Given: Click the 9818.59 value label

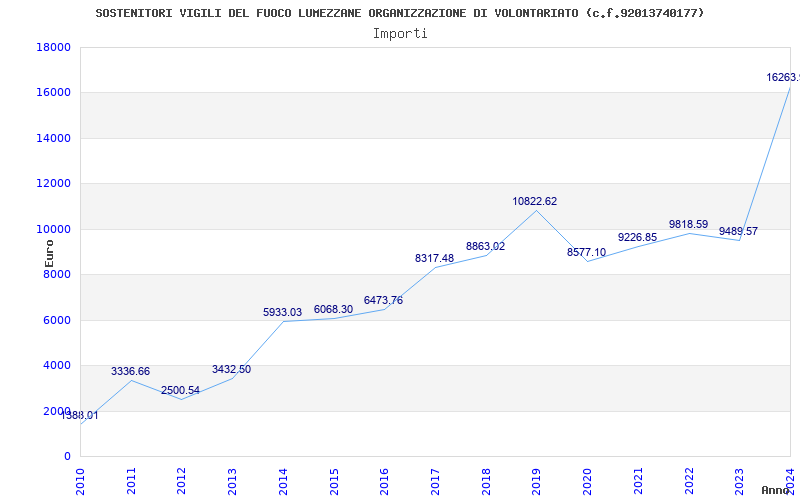Looking at the screenshot, I should coord(688,224).
